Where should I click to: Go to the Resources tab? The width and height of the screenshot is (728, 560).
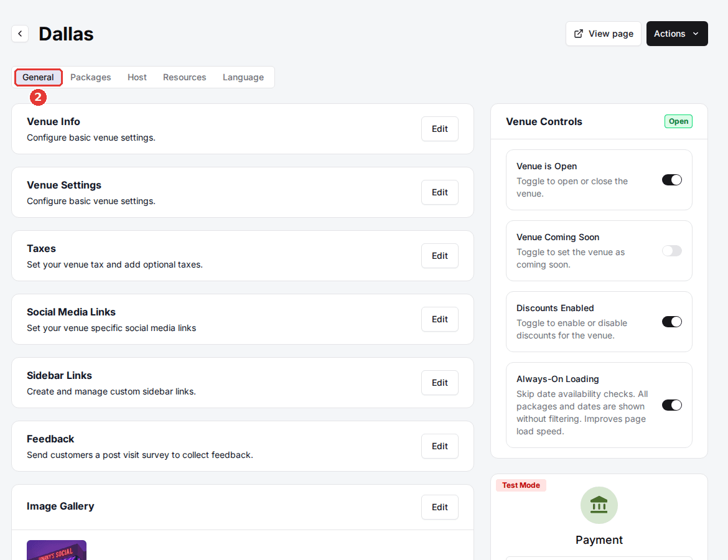click(184, 77)
